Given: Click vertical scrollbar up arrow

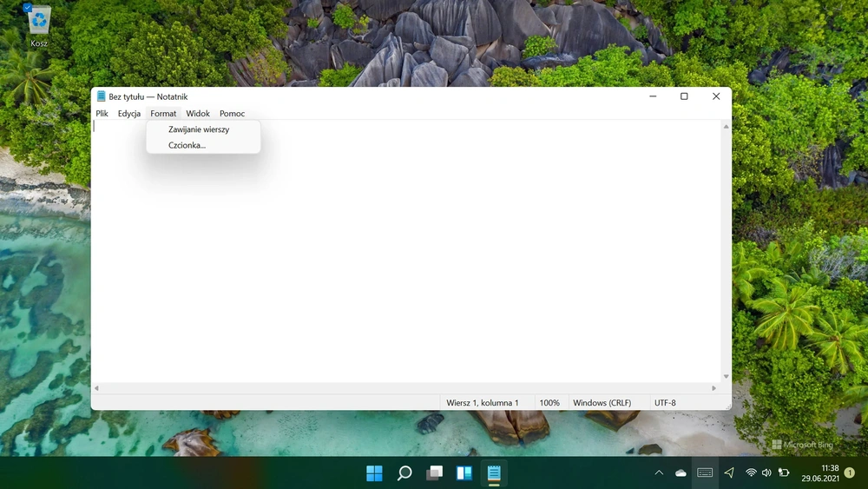Looking at the screenshot, I should tap(726, 127).
